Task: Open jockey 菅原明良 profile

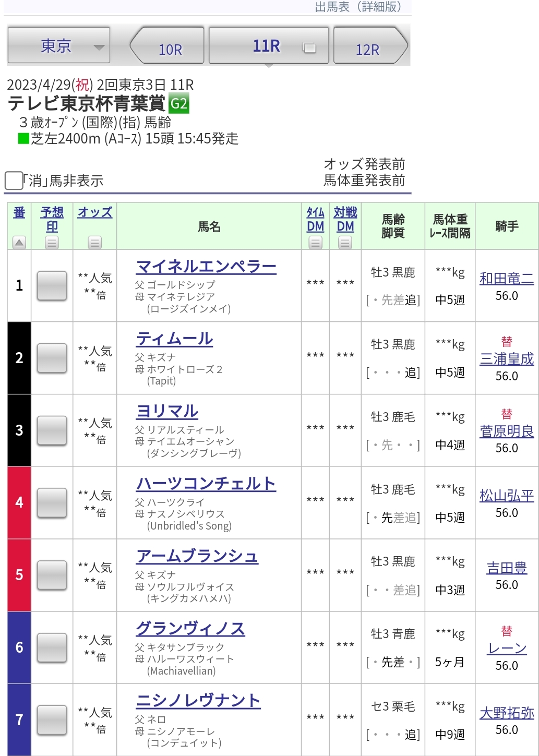Action: 507,431
